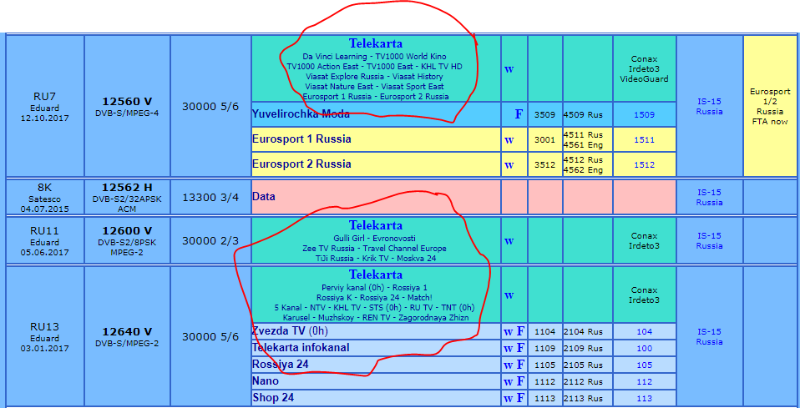This screenshot has height=408, width=800.
Task: Click the RU7 transponder label
Action: 45,98
